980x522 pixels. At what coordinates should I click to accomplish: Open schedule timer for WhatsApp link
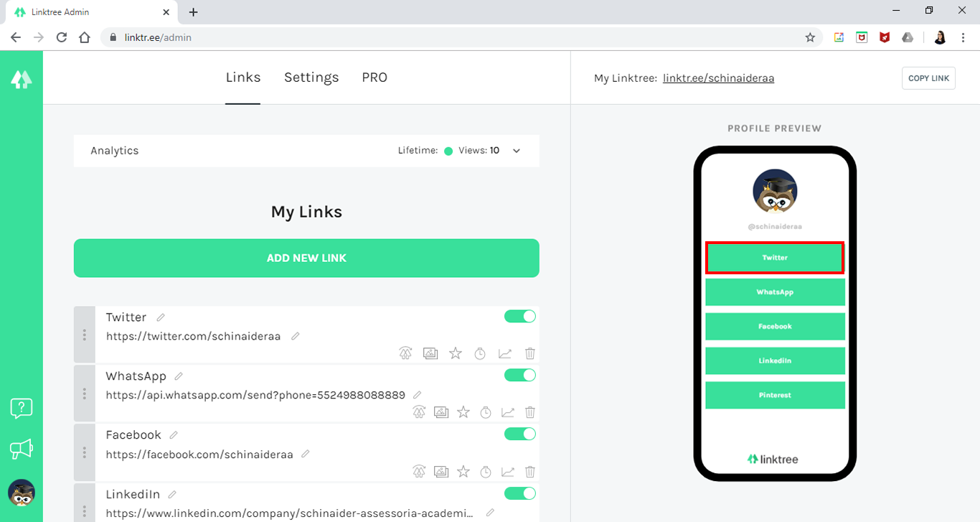click(x=486, y=412)
